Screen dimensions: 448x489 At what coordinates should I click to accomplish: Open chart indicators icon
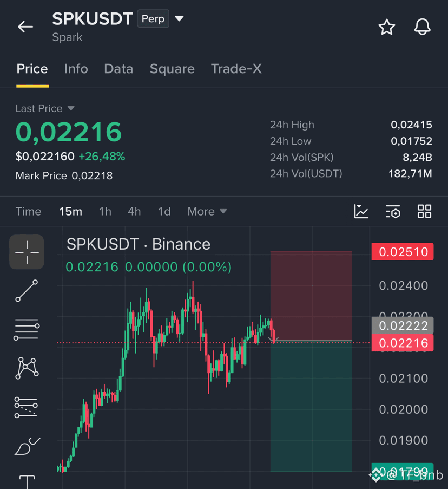[x=361, y=211]
